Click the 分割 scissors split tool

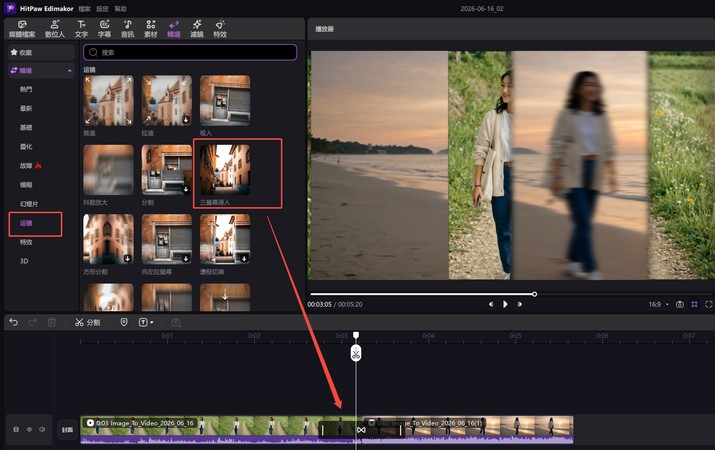pos(87,322)
